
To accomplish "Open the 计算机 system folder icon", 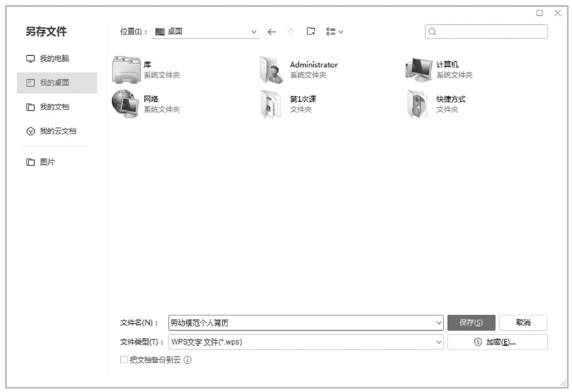I will coord(418,70).
